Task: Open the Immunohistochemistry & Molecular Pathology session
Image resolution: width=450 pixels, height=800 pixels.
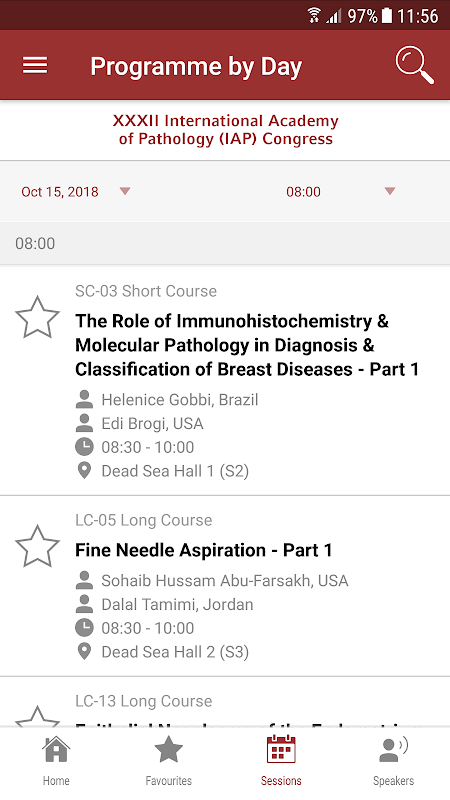Action: click(x=247, y=345)
